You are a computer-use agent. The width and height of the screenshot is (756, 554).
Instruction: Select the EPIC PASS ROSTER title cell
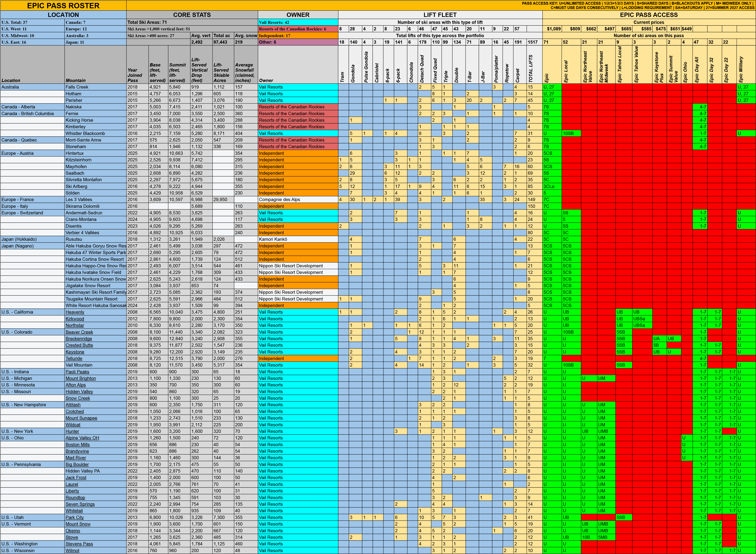click(63, 6)
